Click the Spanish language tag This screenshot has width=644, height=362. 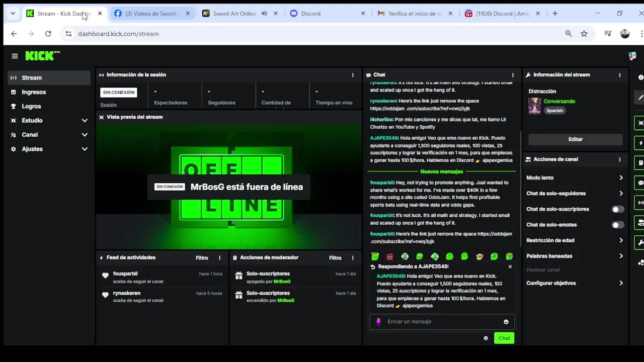pyautogui.click(x=554, y=111)
